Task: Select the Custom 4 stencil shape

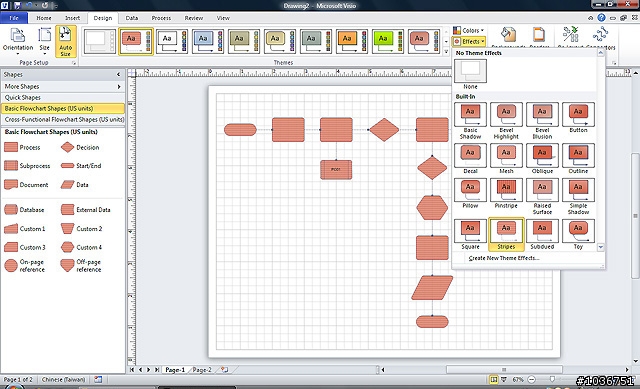Action: tap(81, 247)
